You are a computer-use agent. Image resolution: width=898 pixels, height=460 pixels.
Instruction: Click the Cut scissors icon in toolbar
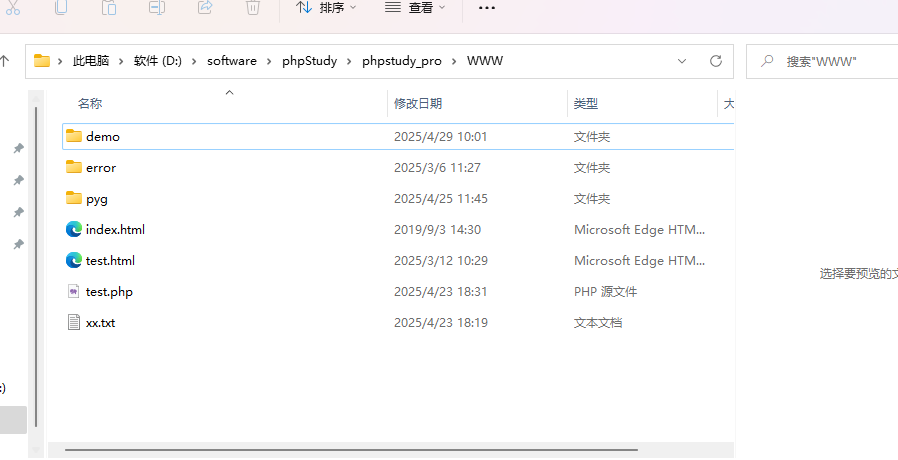13,7
